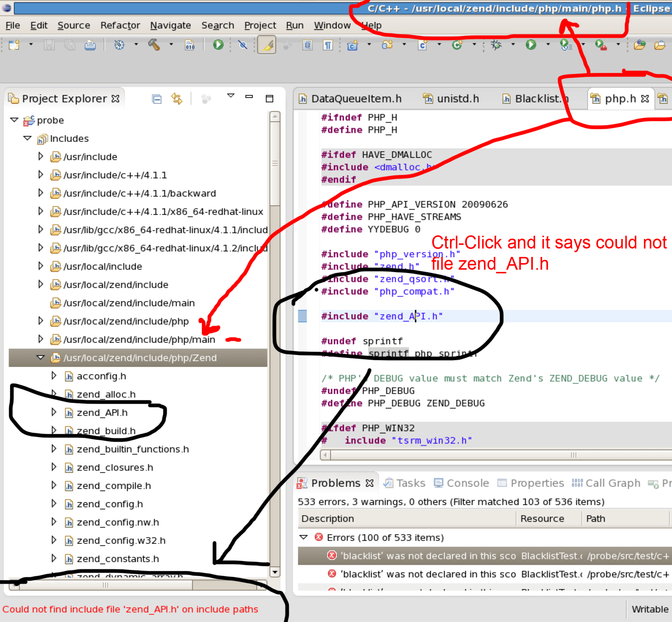
Task: Run the last launched application
Action: pos(531,45)
